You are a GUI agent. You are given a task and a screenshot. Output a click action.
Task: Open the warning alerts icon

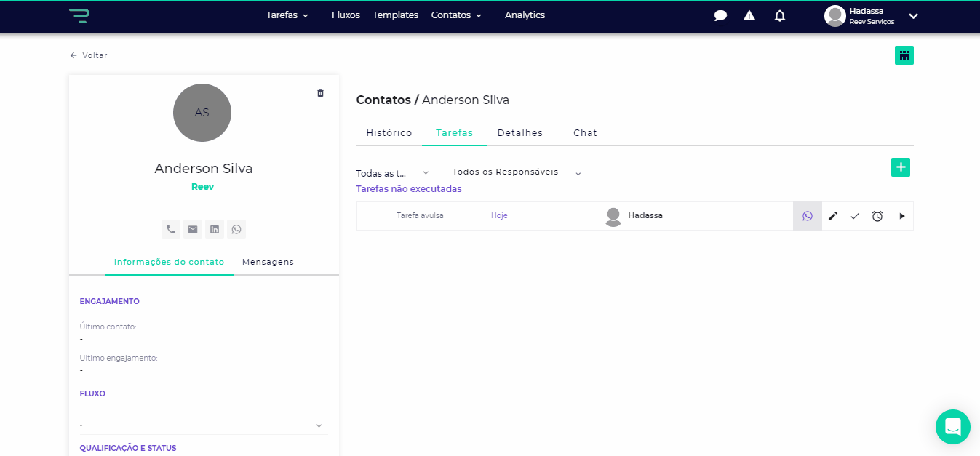tap(749, 15)
